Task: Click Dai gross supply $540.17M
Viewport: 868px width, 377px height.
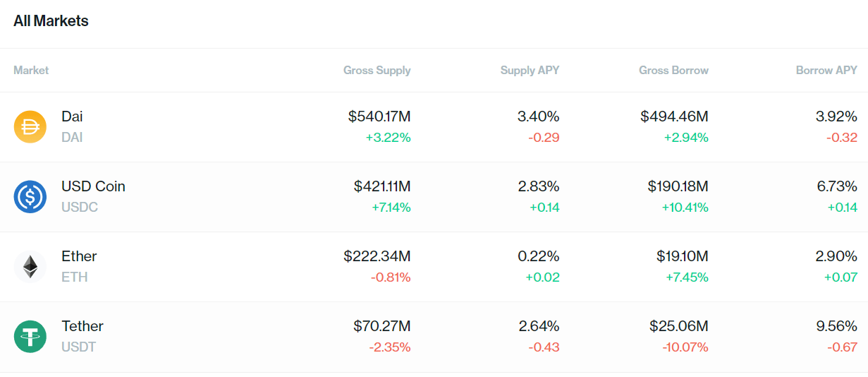Action: (x=379, y=116)
